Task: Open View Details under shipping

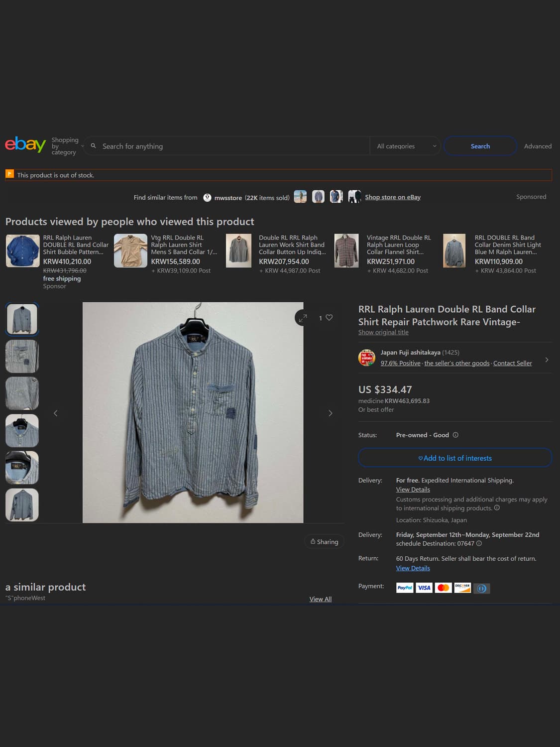Action: [413, 490]
